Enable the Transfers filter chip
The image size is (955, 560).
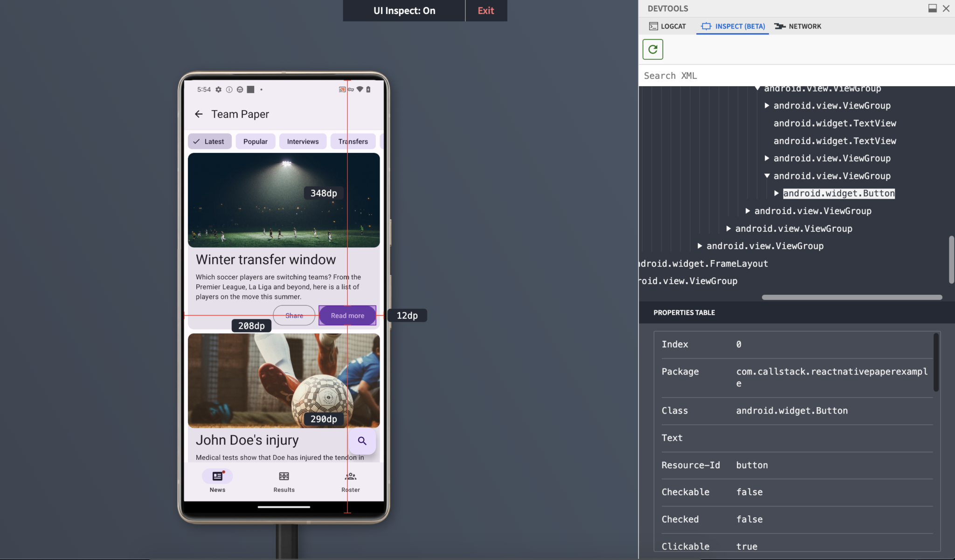pos(353,141)
